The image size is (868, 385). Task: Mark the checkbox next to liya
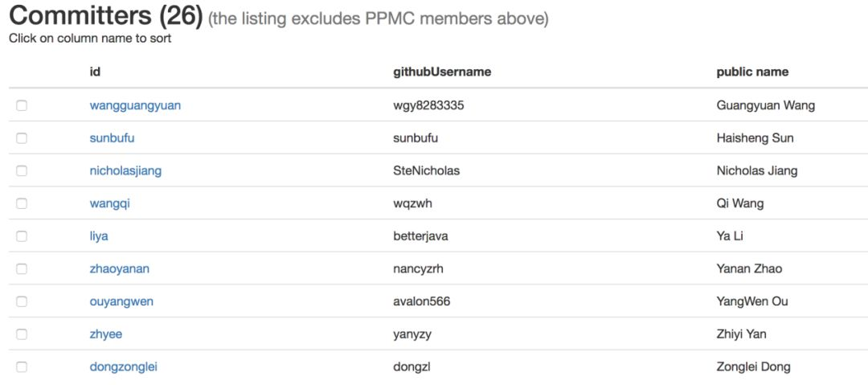22,236
